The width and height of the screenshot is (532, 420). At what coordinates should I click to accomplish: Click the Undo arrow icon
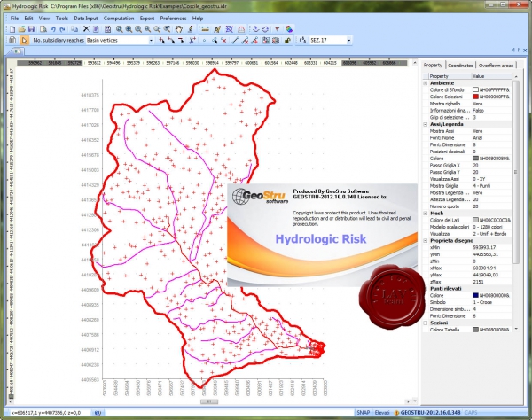click(x=53, y=29)
